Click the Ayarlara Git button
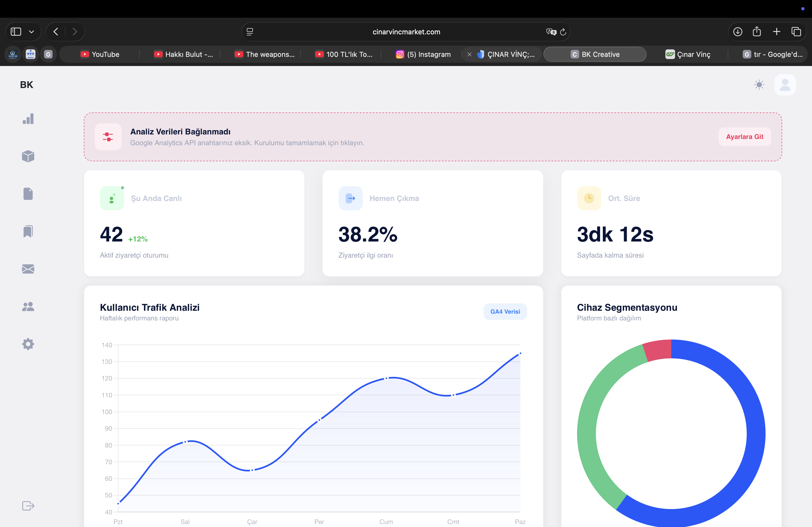 tap(744, 137)
